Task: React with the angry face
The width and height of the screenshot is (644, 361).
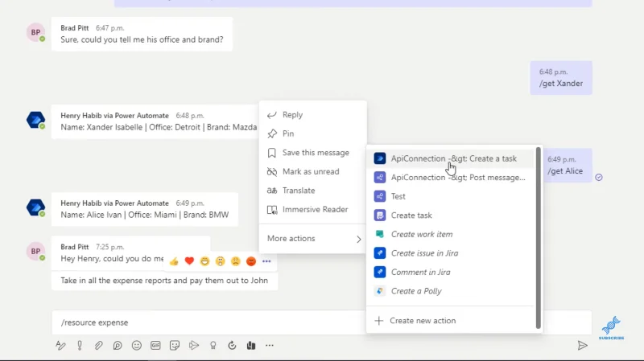Action: click(251, 261)
